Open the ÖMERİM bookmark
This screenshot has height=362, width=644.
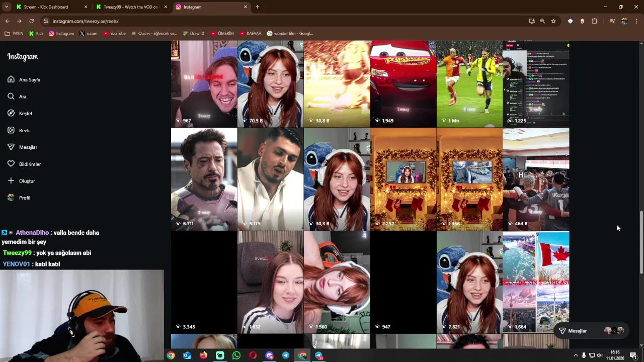[x=222, y=34]
